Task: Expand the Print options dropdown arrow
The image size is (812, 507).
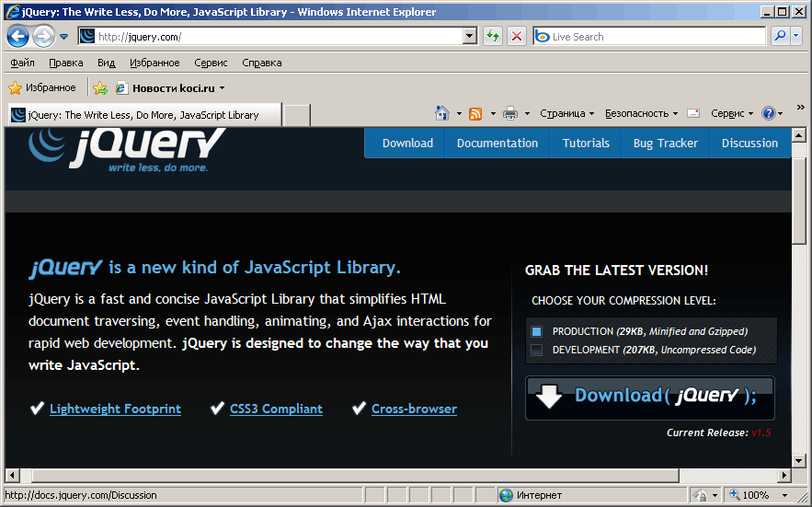Action: point(527,113)
